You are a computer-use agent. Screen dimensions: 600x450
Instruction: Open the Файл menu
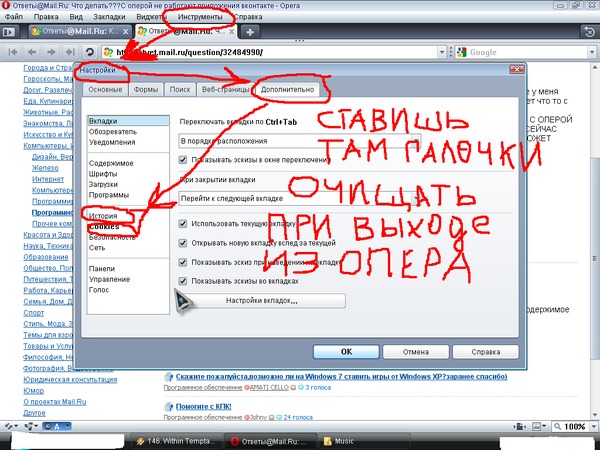pyautogui.click(x=14, y=17)
